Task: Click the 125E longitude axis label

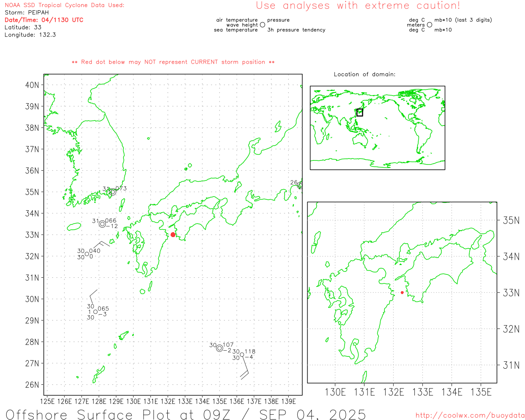Action: coord(48,401)
